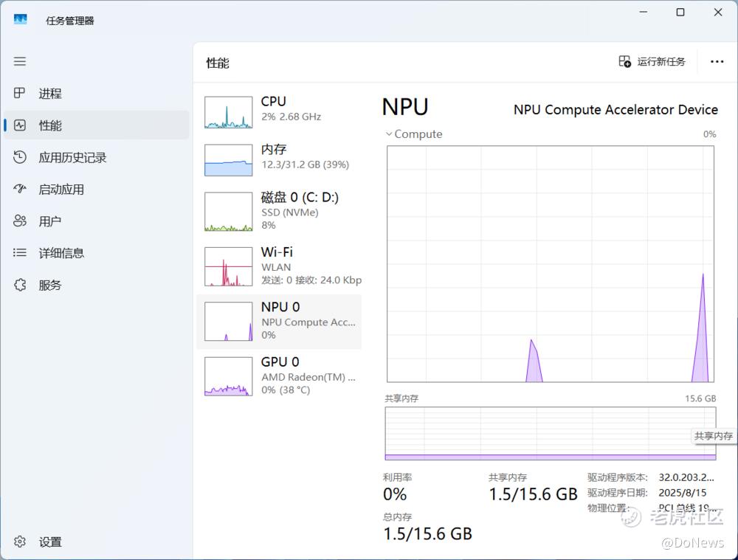Click the Performance (性能) sidebar icon
Screen dimensions: 738x560
(x=20, y=125)
